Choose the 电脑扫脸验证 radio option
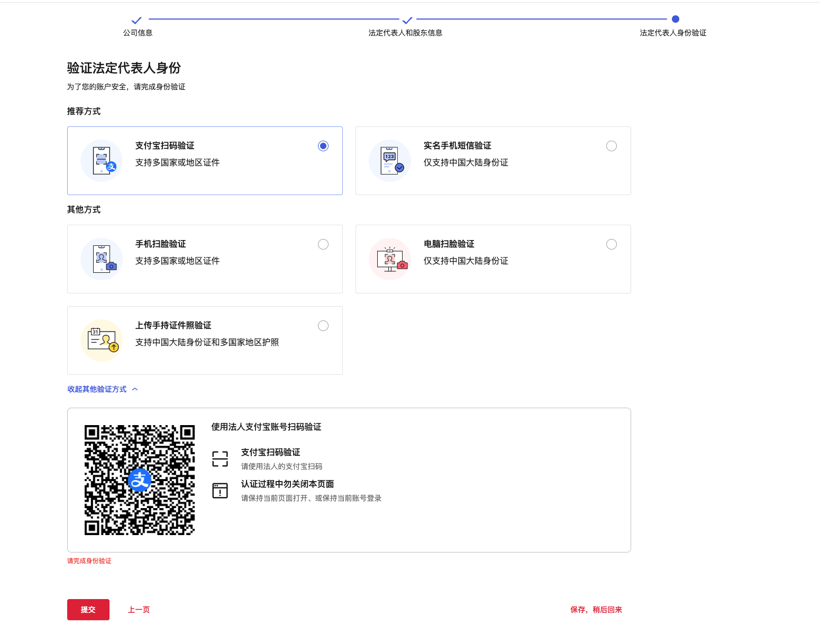Image resolution: width=820 pixels, height=644 pixels. [x=612, y=244]
